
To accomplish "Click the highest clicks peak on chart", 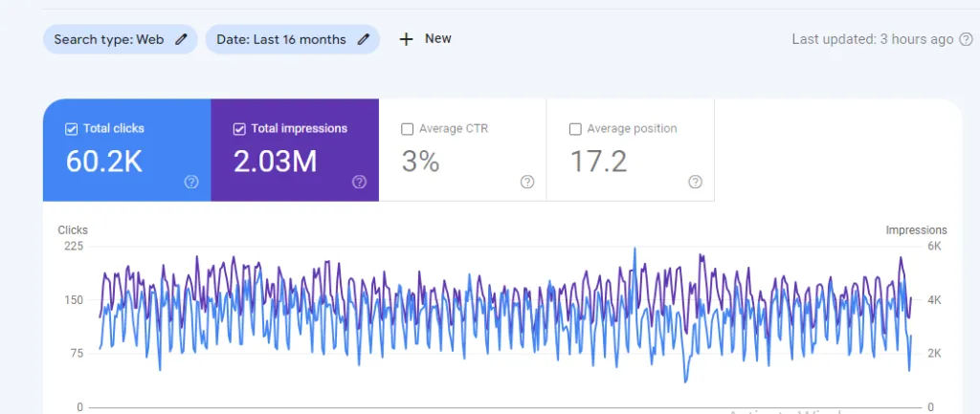I will 635,249.
